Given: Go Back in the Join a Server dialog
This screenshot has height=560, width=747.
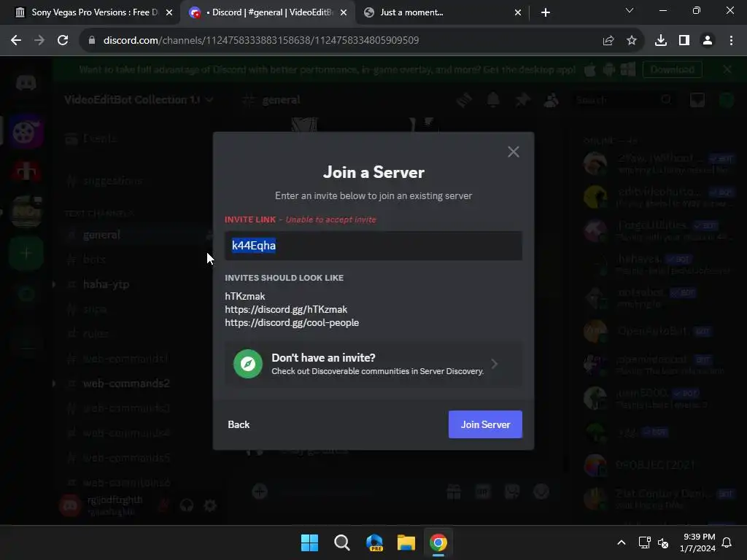Looking at the screenshot, I should point(239,424).
